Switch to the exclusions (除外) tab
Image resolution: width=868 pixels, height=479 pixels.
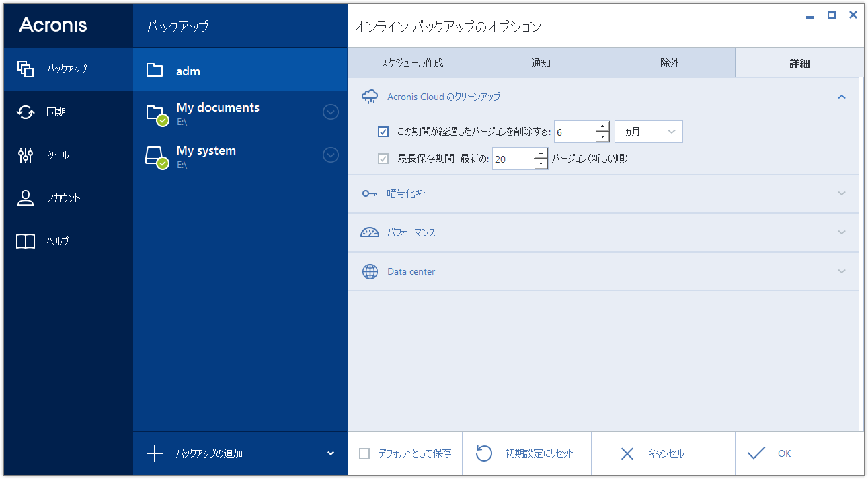point(670,63)
